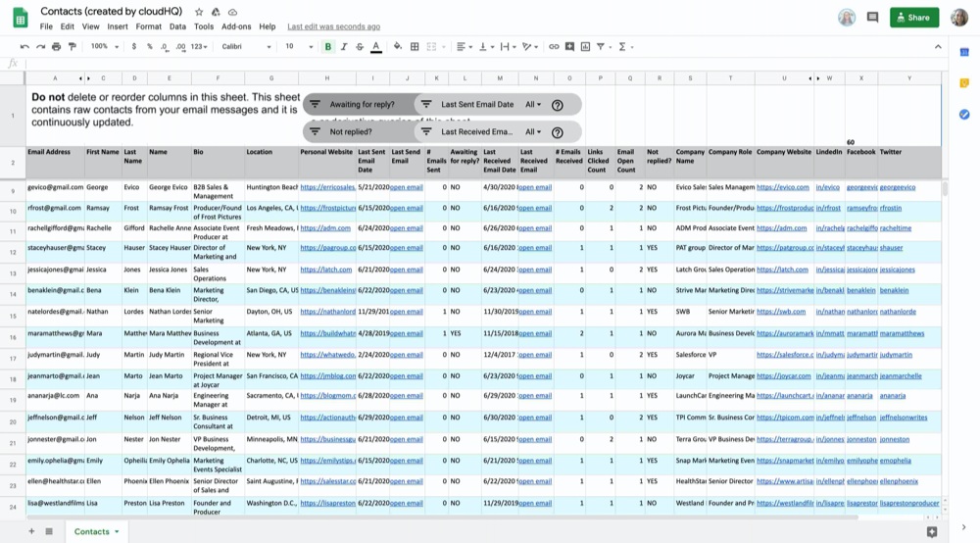Toggle italic formatting
Viewport: 980px width, 543px height.
[344, 47]
